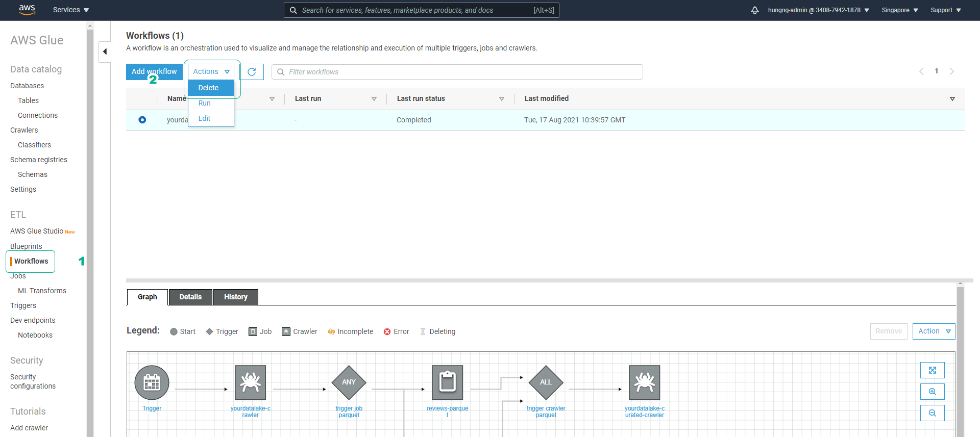Open AWS Glue Studio link
The height and width of the screenshot is (437, 980).
click(37, 231)
